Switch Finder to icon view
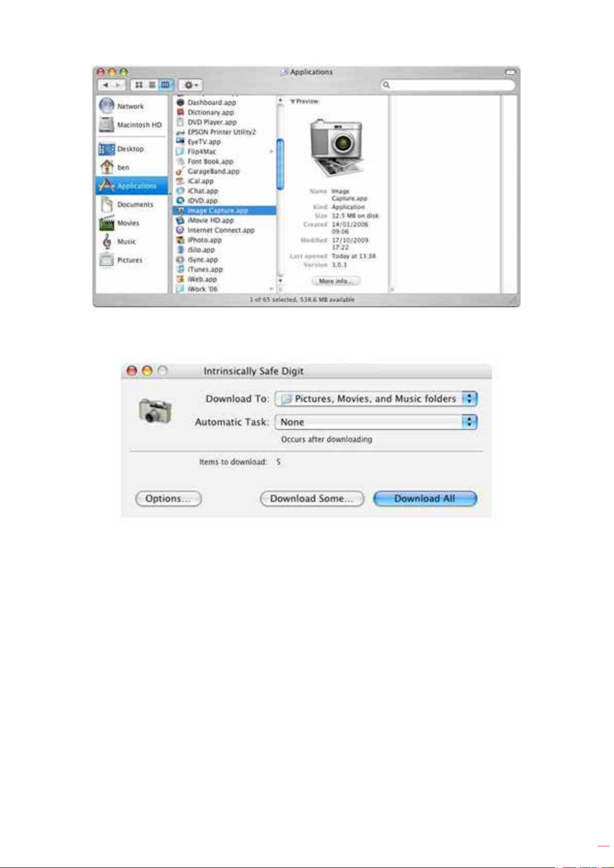614x868 pixels. (139, 85)
